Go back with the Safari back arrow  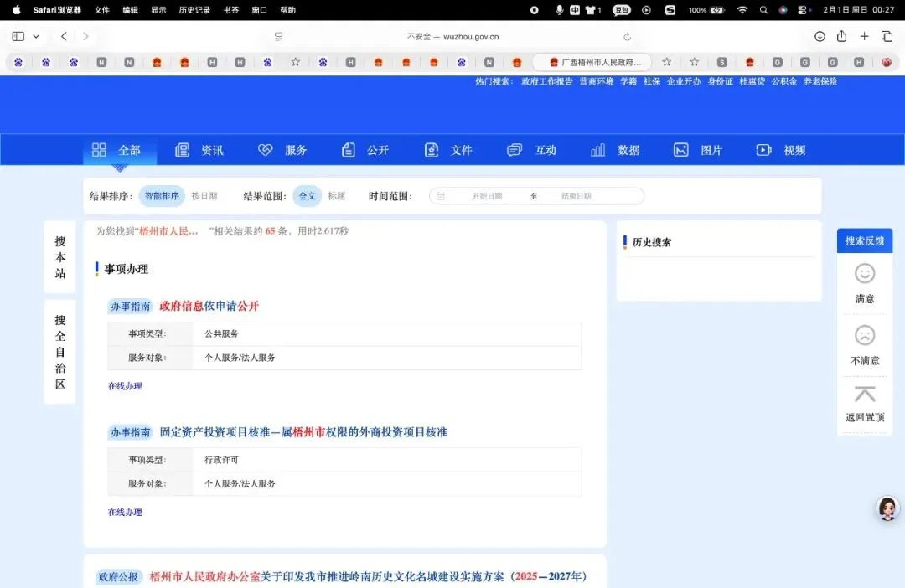point(64,36)
